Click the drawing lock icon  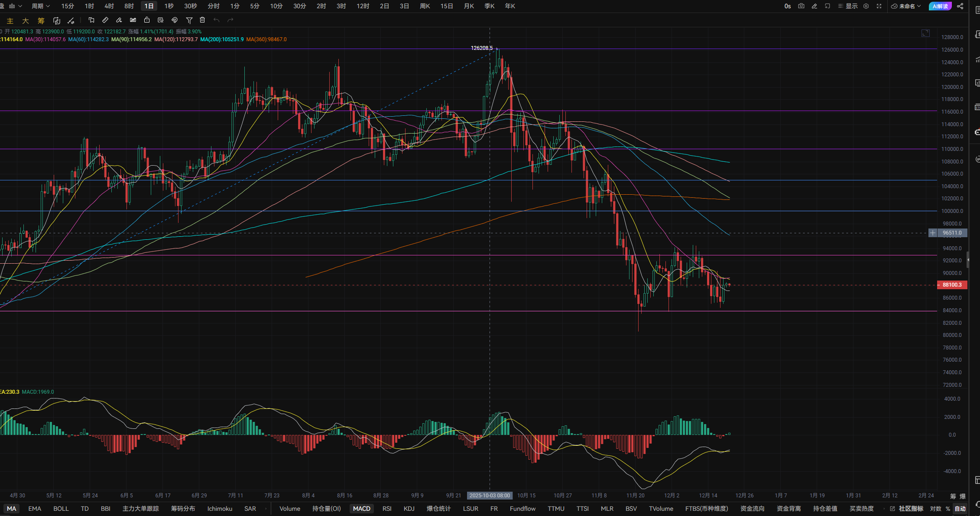click(x=147, y=20)
